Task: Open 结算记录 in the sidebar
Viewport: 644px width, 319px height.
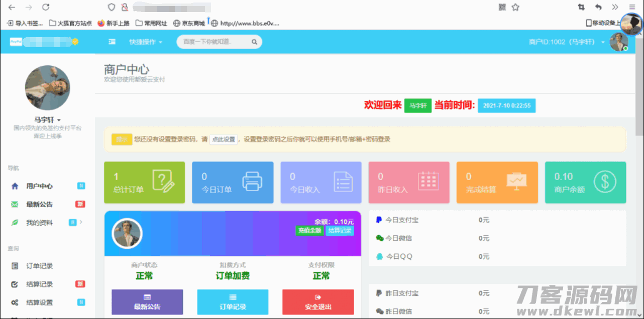Action: click(x=39, y=284)
